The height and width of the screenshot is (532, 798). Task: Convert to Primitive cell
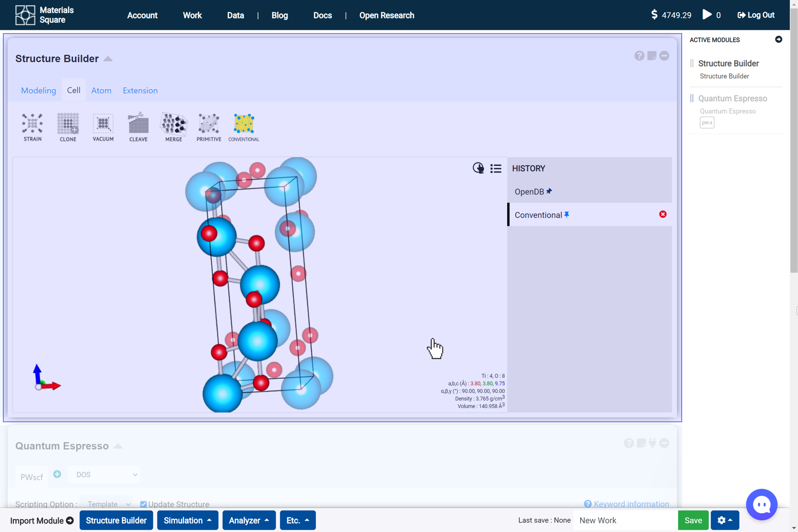[208, 127]
